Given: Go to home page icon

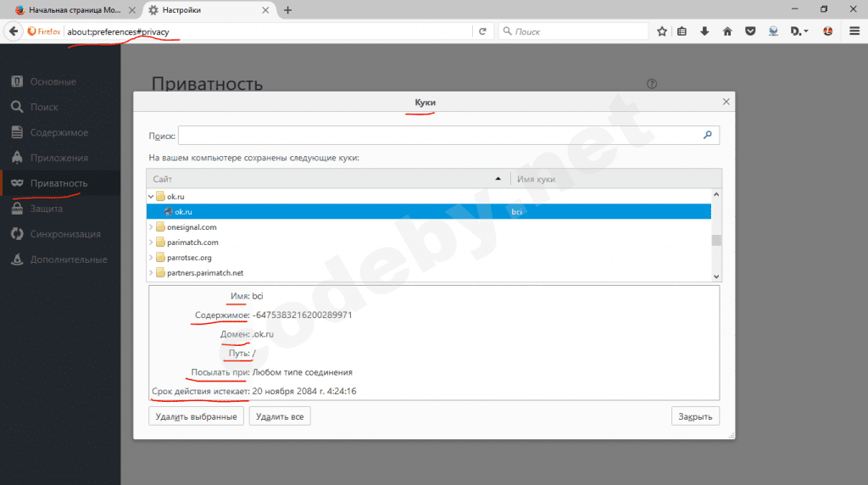Looking at the screenshot, I should 727,31.
